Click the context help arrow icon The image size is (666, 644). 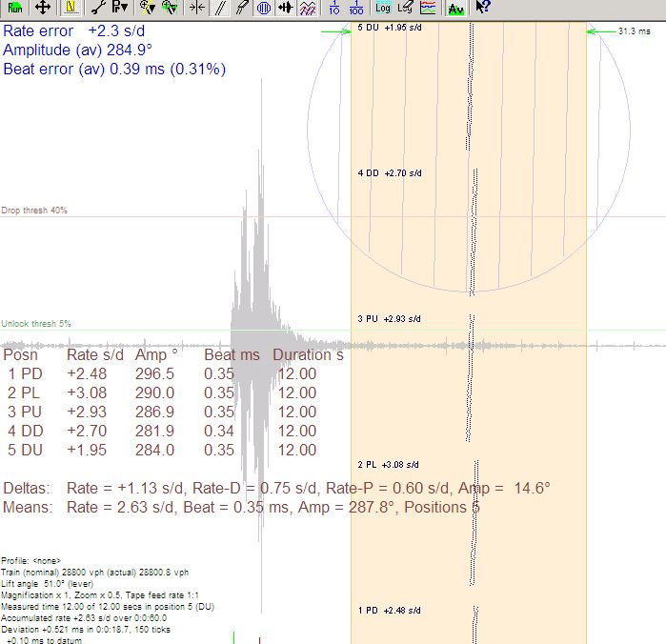(483, 8)
